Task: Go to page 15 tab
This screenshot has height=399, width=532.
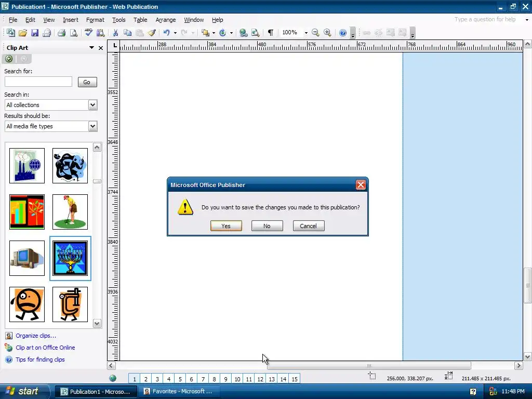Action: pyautogui.click(x=295, y=379)
